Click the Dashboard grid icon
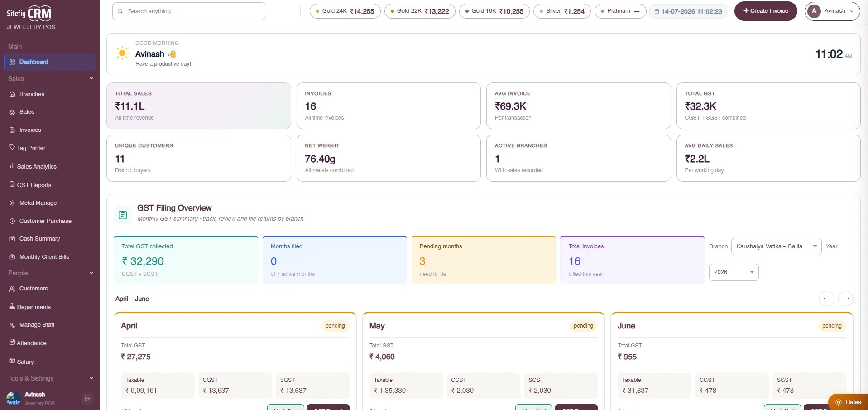Screen dimensions: 868x410 (x=12, y=62)
